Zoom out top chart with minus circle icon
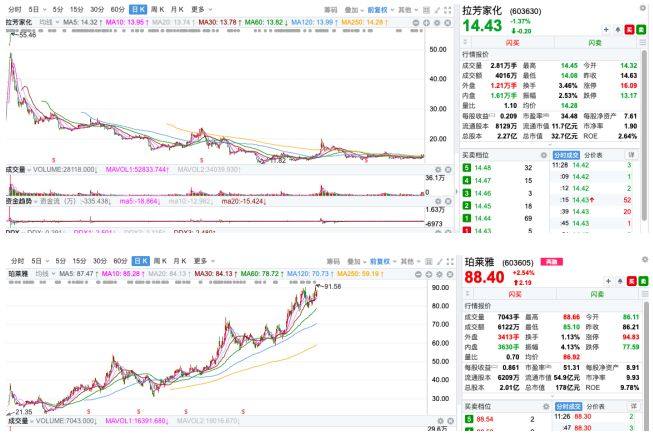The image size is (653, 441). tap(416, 22)
